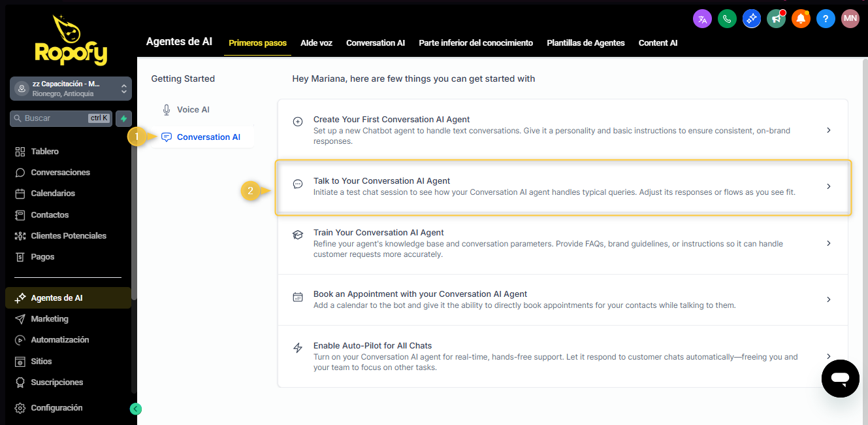Expand Create Your First Conversation AI Agent
This screenshot has width=868, height=425.
pyautogui.click(x=828, y=130)
